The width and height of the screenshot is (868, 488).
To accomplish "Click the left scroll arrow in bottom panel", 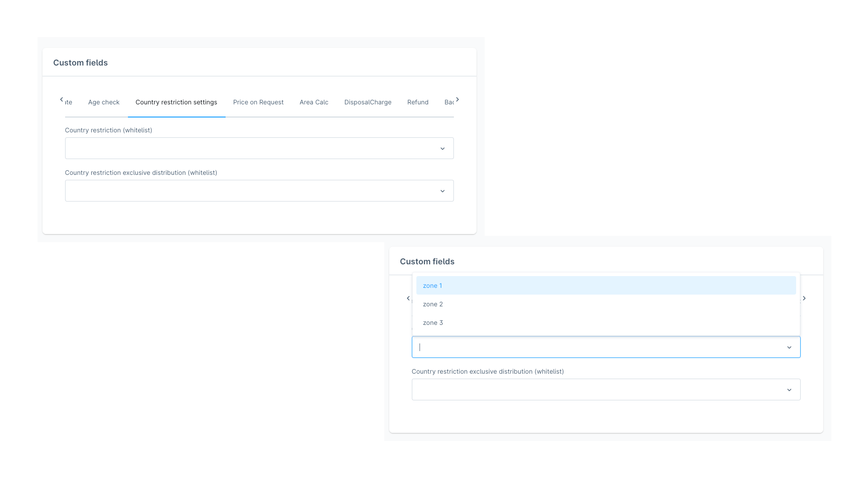I will 408,299.
